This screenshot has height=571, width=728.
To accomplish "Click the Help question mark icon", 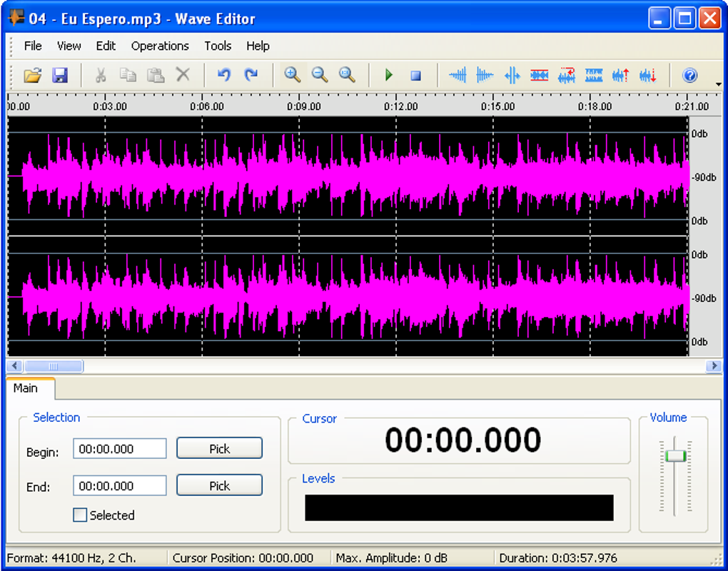I will pos(689,75).
